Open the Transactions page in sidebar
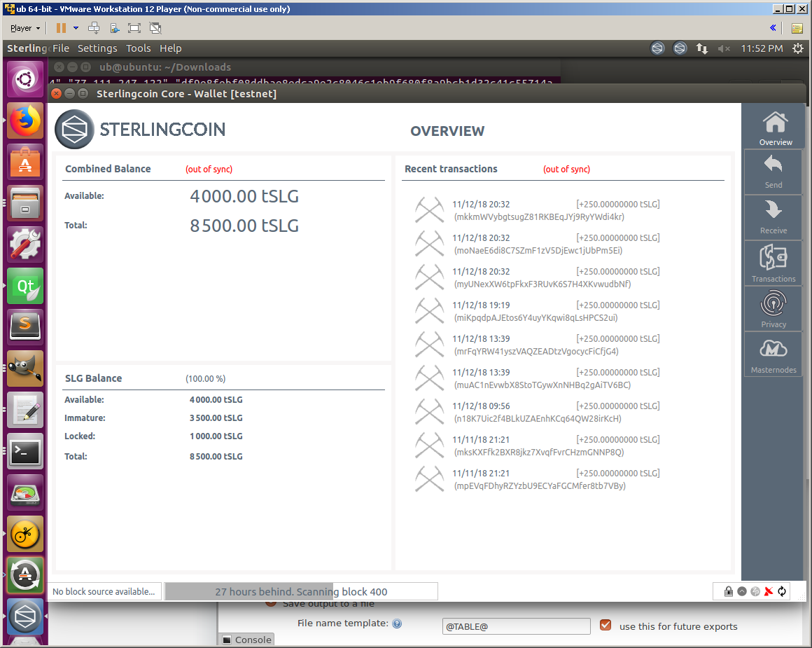The height and width of the screenshot is (648, 812). point(773,263)
